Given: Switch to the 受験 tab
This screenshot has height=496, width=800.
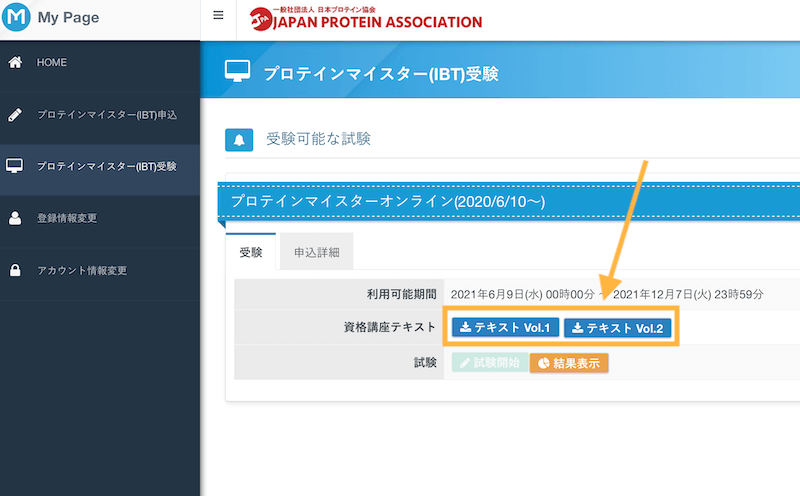Looking at the screenshot, I should (x=251, y=252).
